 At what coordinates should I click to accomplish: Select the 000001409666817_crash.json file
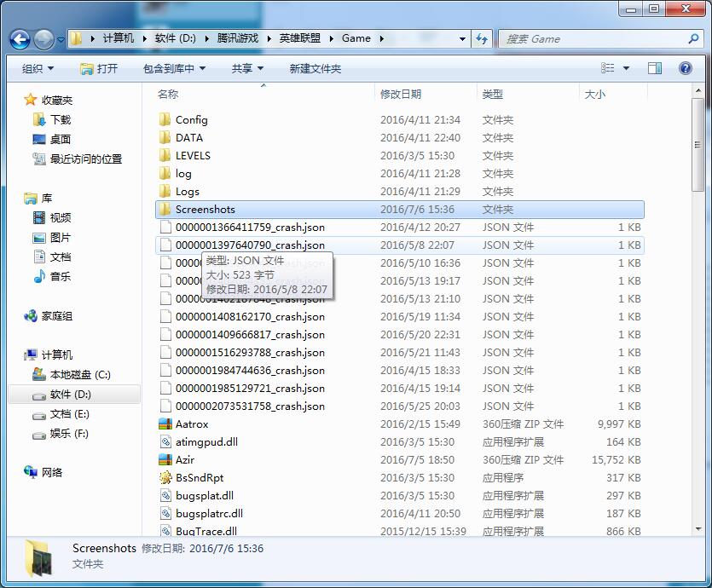point(400,334)
